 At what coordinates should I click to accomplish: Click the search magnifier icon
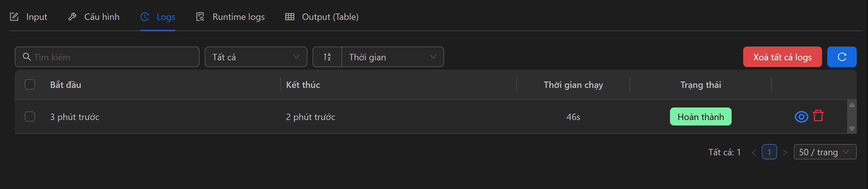27,57
